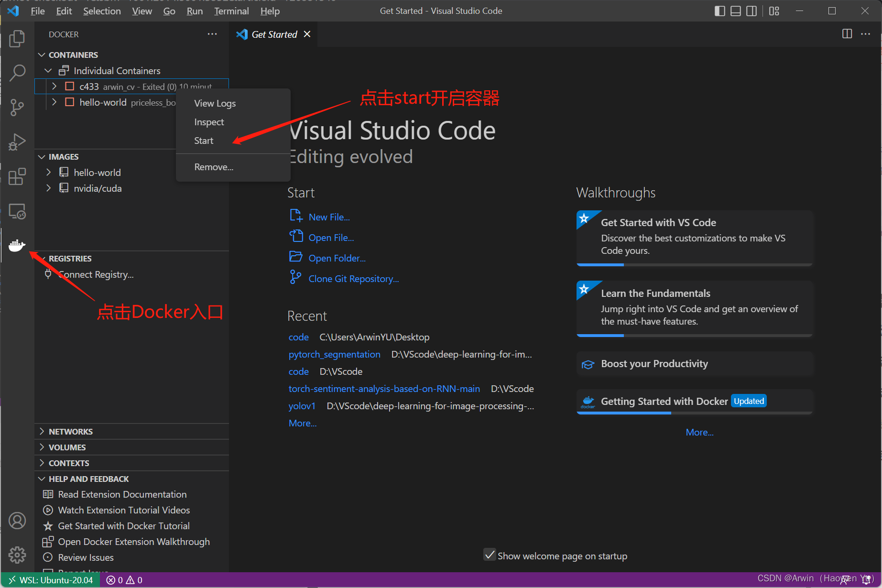Choose Inspect in the context menu
The image size is (882, 588).
[233, 122]
